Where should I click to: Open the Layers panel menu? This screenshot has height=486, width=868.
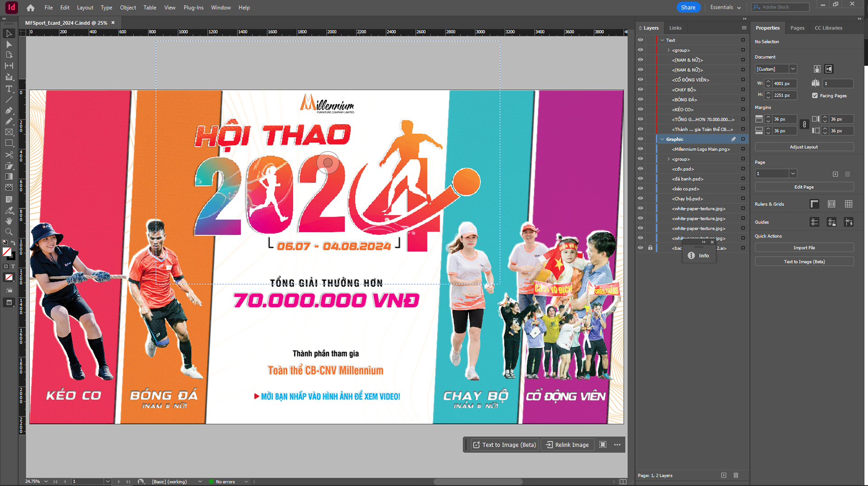pos(744,28)
